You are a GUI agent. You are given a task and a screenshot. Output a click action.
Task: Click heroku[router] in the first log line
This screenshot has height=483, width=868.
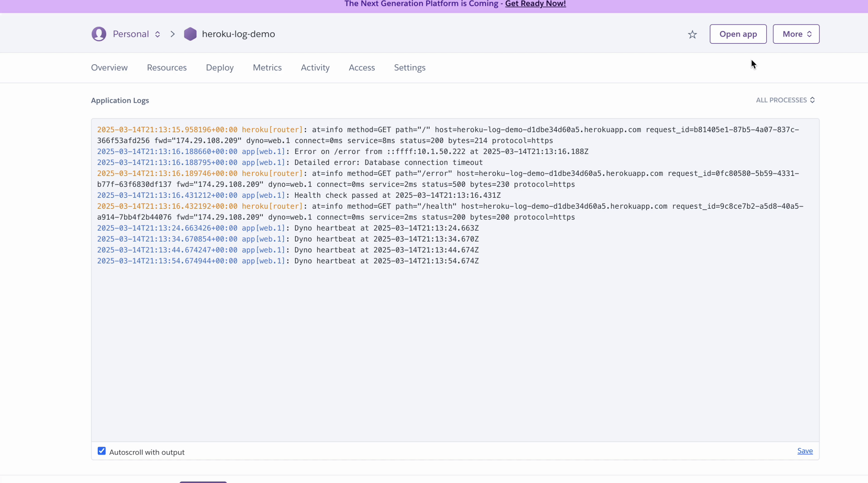tap(272, 129)
